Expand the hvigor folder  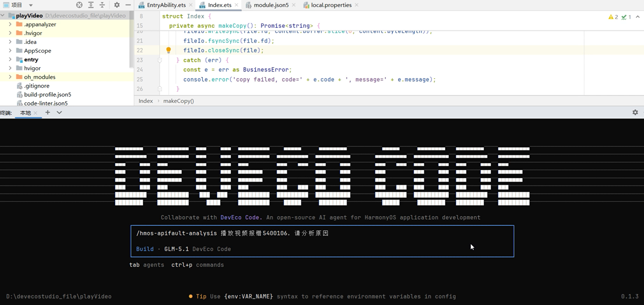coord(10,68)
